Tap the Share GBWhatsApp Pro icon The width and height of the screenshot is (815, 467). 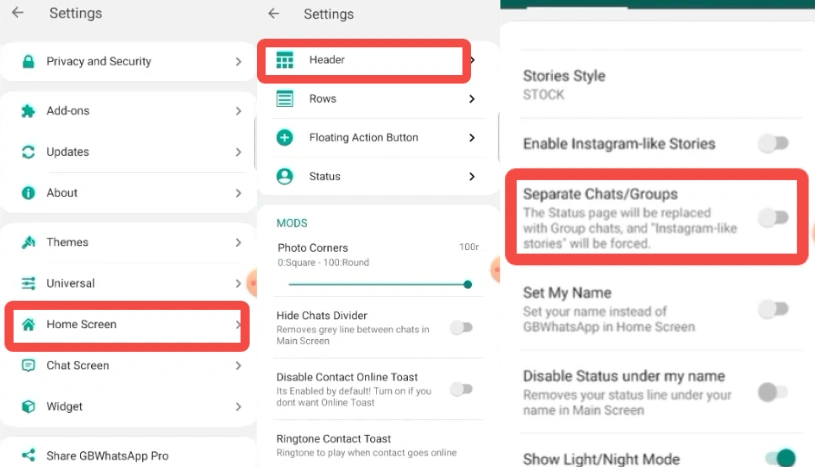pos(28,456)
